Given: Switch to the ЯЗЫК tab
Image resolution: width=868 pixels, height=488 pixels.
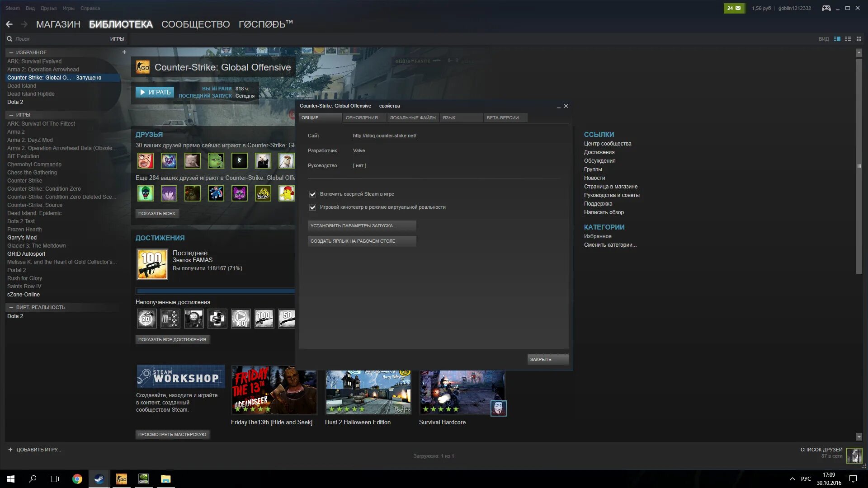Looking at the screenshot, I should (461, 118).
